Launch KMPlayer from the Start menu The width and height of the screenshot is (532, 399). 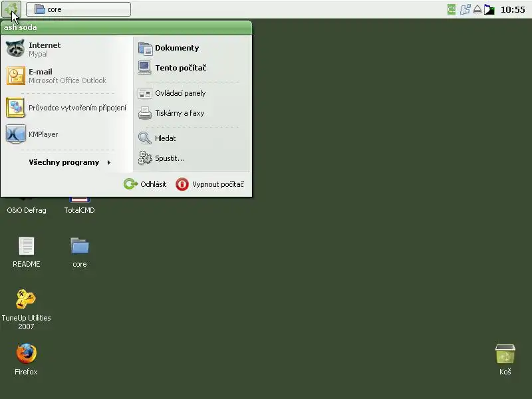[x=67, y=134]
